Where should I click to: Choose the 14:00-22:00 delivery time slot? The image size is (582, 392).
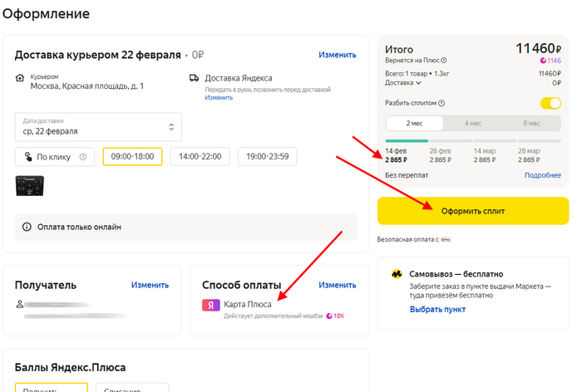click(x=200, y=156)
